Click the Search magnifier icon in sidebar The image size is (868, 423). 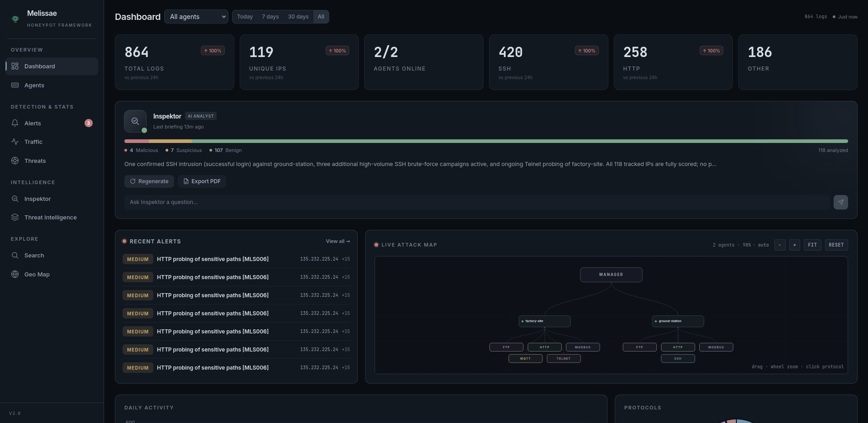click(x=15, y=255)
